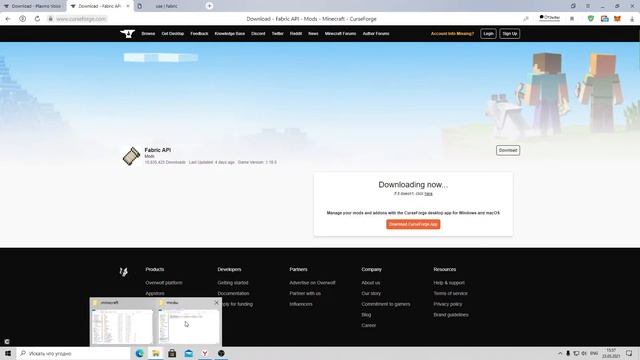Click the orange Download CurseForge App button
This screenshot has width=640, height=360.
pyautogui.click(x=413, y=224)
